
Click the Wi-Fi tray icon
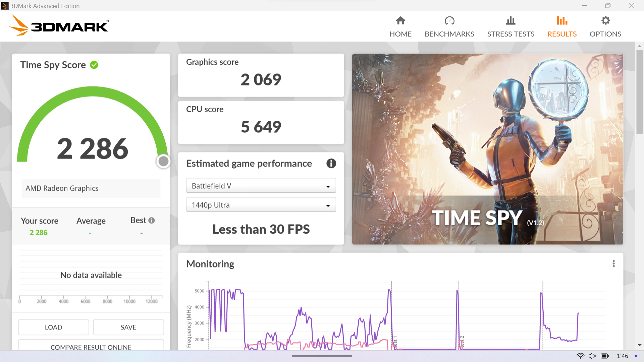580,356
